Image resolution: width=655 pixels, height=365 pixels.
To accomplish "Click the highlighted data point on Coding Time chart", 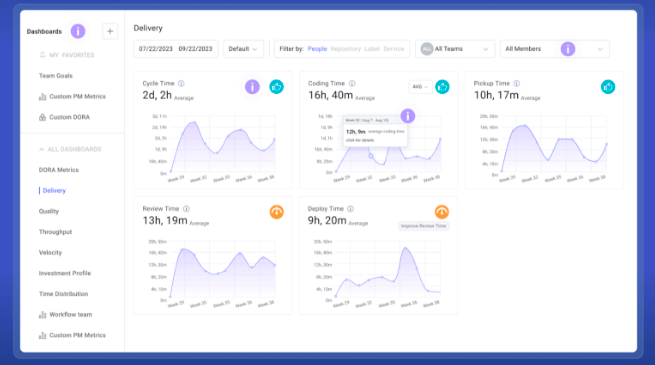I will [371, 156].
